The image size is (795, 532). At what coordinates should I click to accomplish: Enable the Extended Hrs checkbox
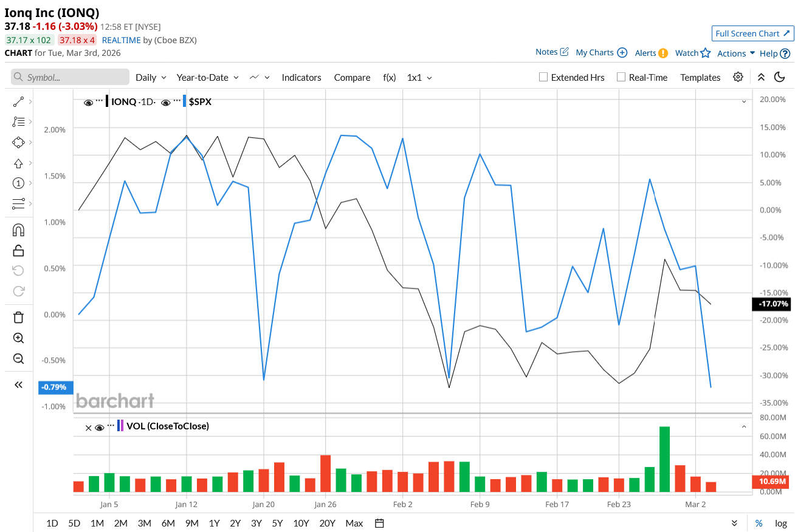coord(543,77)
